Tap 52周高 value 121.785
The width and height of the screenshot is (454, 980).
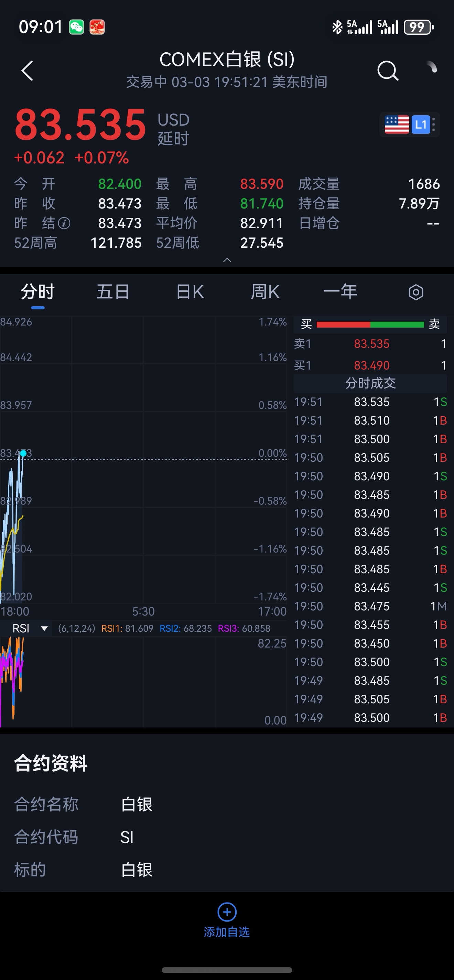click(116, 243)
